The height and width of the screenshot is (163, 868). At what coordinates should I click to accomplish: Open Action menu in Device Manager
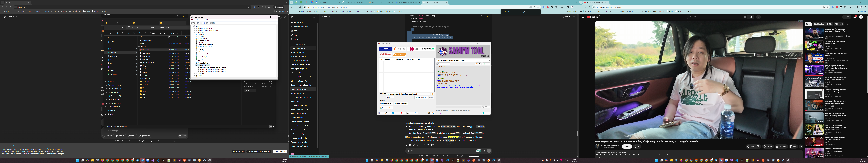coord(197,20)
